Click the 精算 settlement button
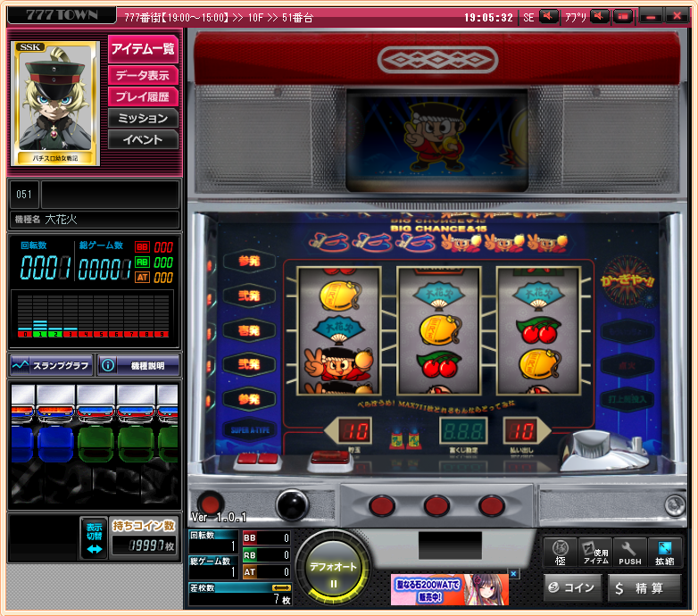698x616 pixels. click(644, 587)
